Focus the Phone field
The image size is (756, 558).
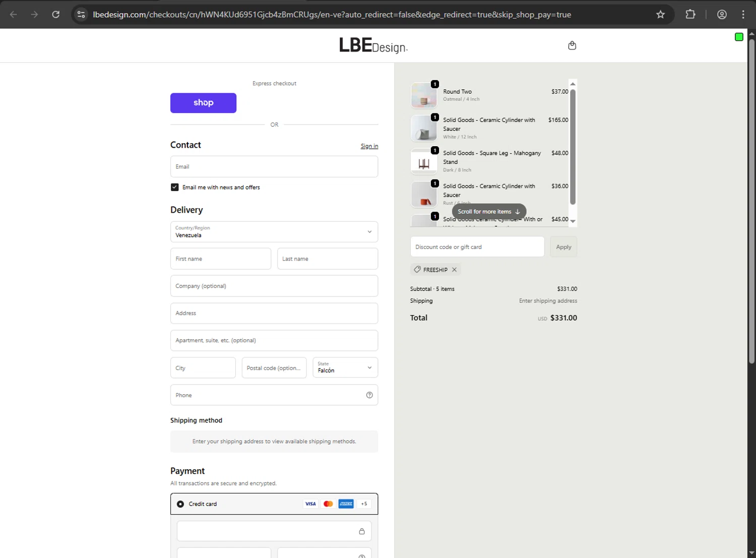[x=274, y=395]
